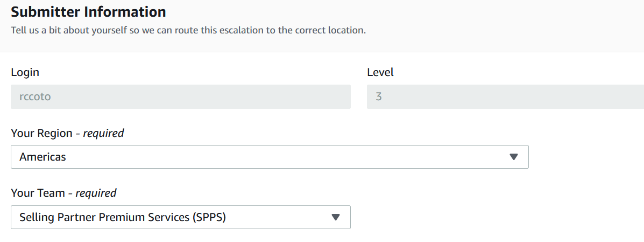Click the Submitter Information heading

(88, 12)
